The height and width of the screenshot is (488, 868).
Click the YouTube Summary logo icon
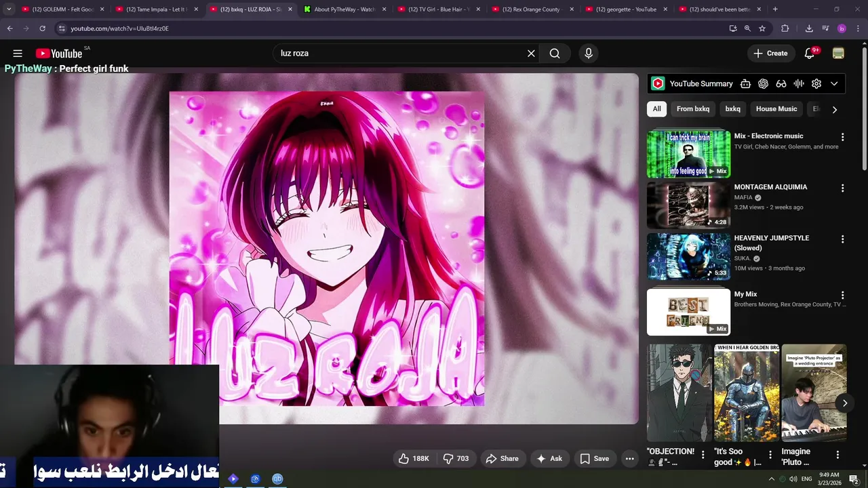coord(657,83)
